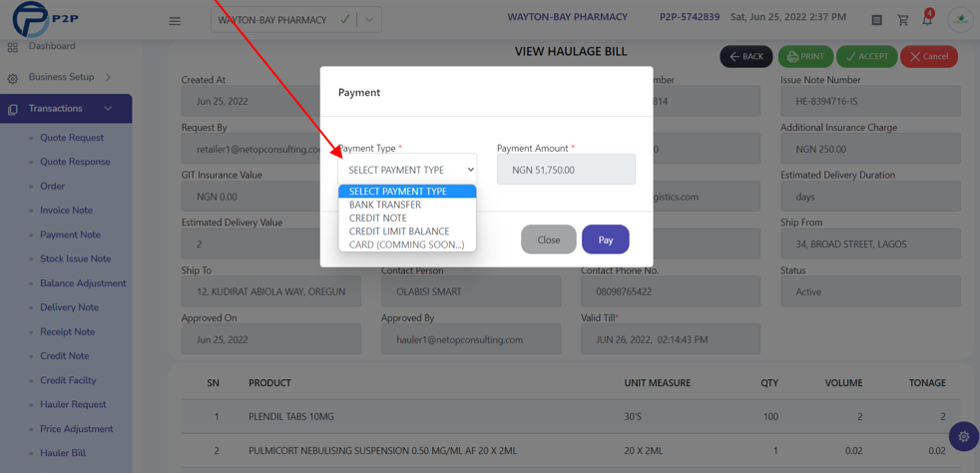Click the Pay button
Viewport: 980px width, 473px height.
pos(606,239)
